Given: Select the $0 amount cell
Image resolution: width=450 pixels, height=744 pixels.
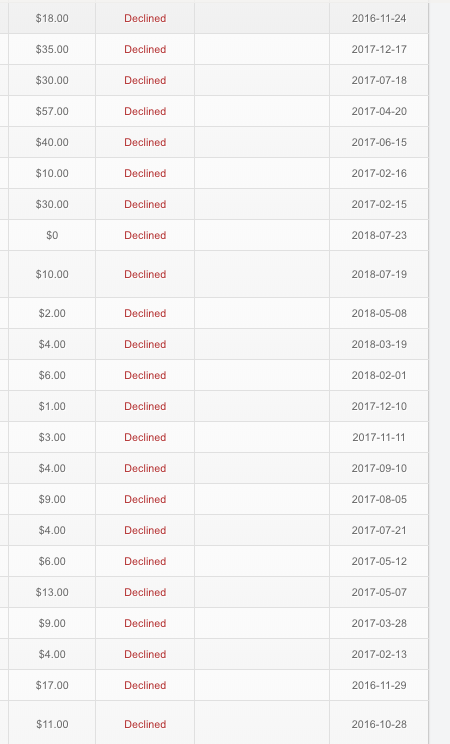Looking at the screenshot, I should pos(52,235).
